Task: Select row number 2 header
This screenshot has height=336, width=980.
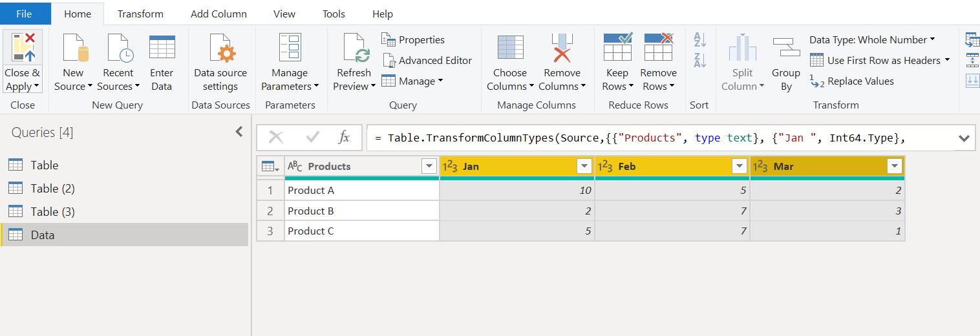Action: coord(270,211)
